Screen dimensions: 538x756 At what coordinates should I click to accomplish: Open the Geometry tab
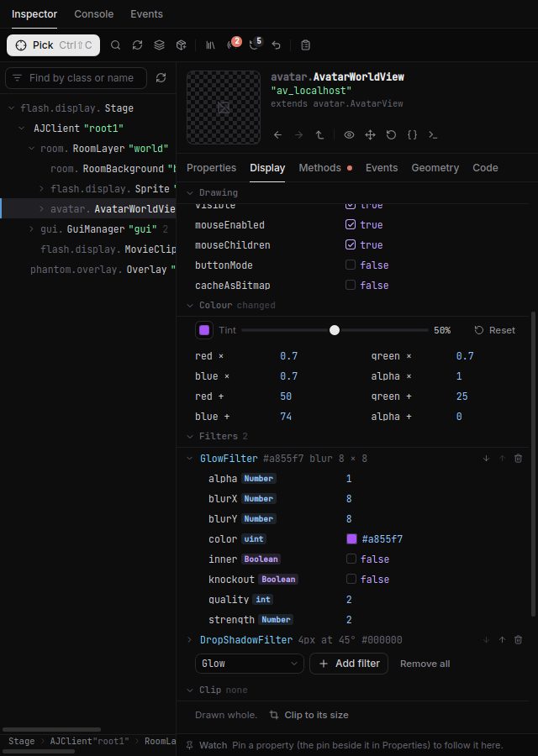(x=435, y=168)
